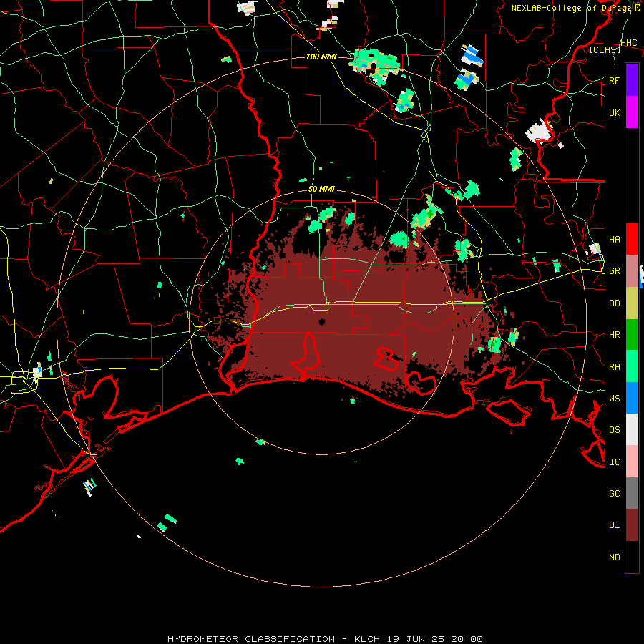
Task: Click the RA light green legend swatch
Action: point(632,366)
